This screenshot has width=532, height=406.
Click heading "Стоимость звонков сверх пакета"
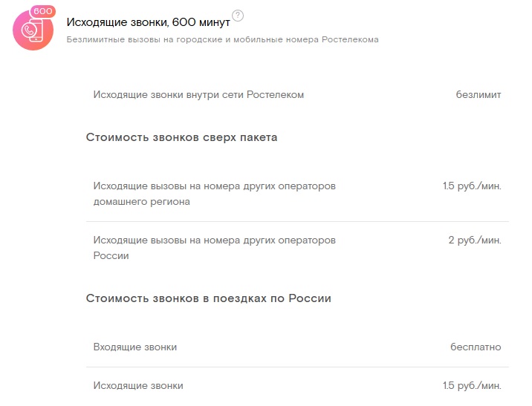click(181, 137)
